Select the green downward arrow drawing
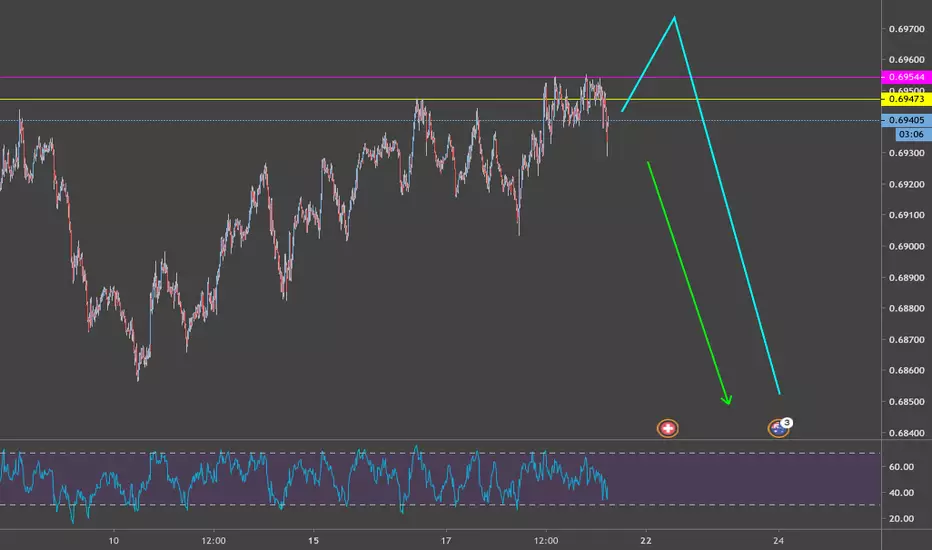Viewport: 932px width, 550px height. (688, 282)
